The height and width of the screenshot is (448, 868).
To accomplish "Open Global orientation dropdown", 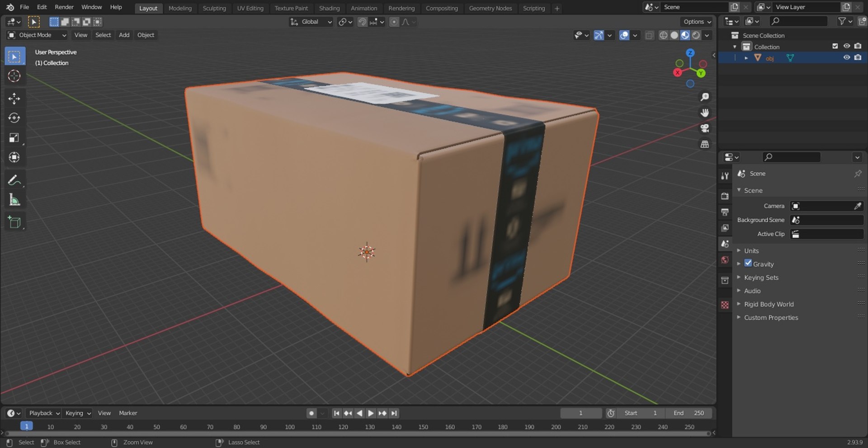I will click(x=311, y=22).
